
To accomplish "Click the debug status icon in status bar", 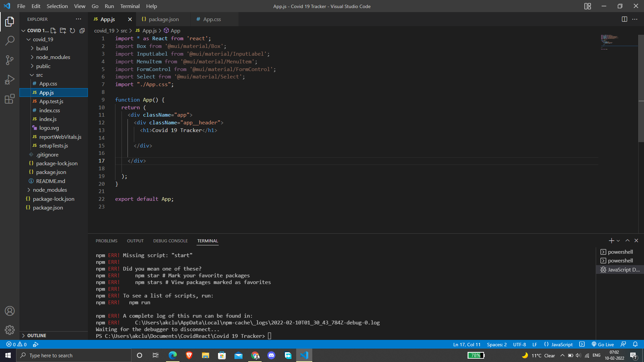I will tap(36, 344).
